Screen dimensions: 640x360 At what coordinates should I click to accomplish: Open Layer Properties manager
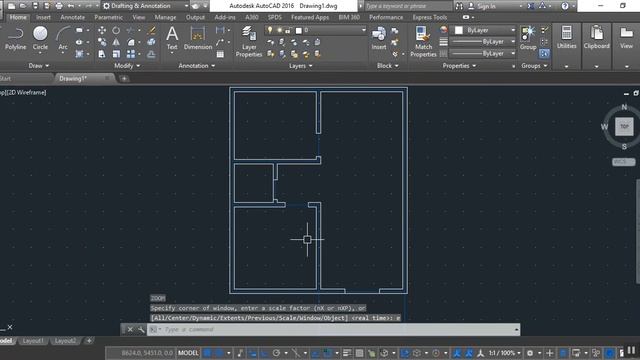pyautogui.click(x=249, y=41)
